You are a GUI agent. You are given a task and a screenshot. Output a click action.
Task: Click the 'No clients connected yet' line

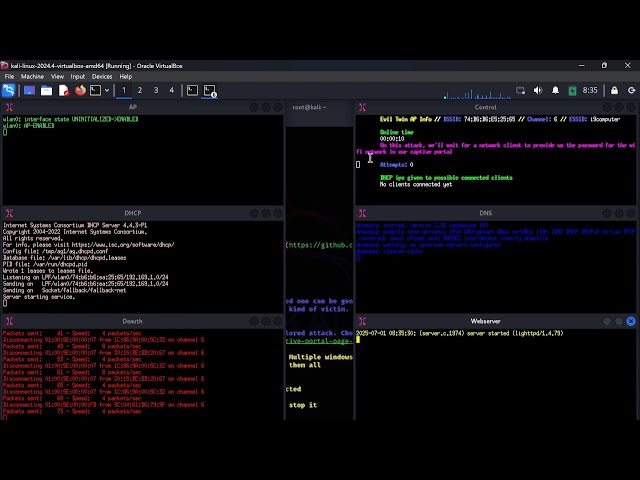416,184
